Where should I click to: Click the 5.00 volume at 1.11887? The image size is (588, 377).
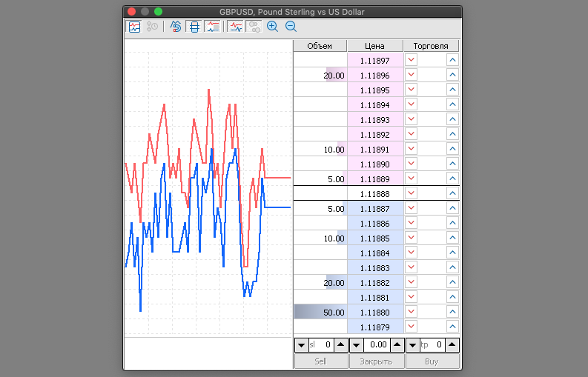(x=320, y=208)
